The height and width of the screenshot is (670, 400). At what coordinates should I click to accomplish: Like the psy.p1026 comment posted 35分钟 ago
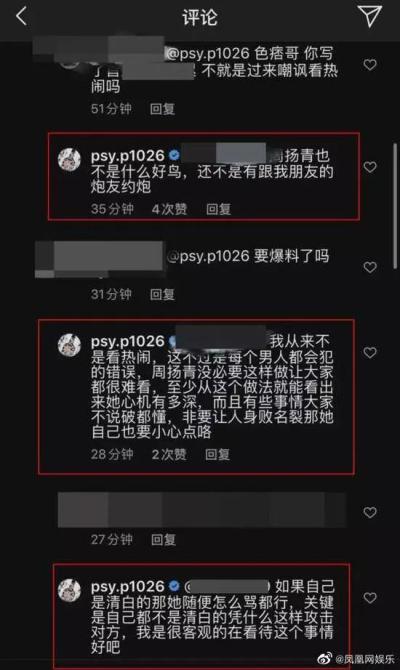[370, 167]
